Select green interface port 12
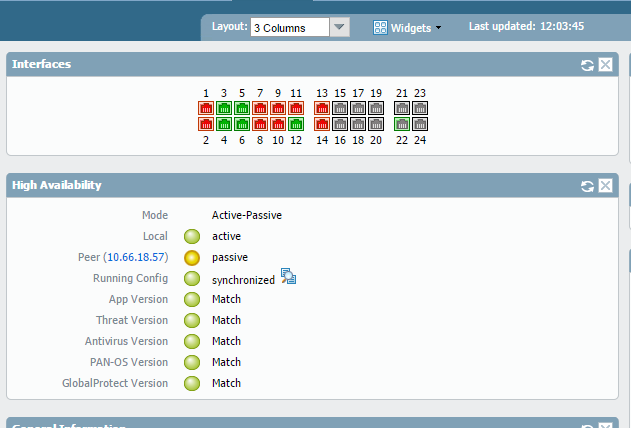Viewport: 631px width, 428px height. point(296,124)
